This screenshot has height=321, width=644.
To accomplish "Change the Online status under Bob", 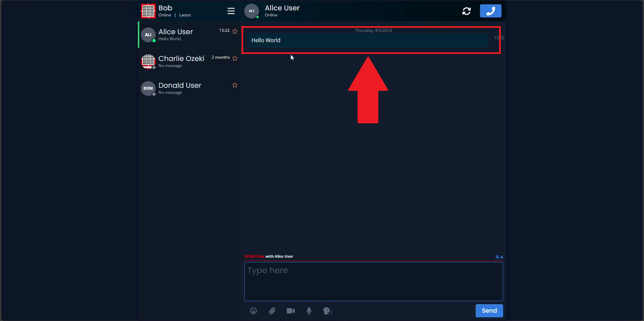I will (165, 15).
